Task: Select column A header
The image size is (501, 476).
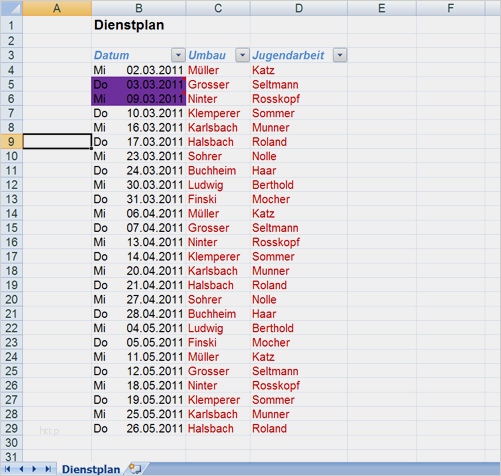Action: [x=57, y=8]
